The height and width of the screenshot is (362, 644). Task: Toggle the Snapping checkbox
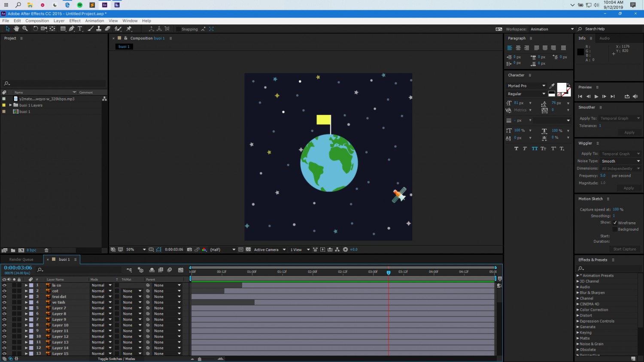coord(178,29)
